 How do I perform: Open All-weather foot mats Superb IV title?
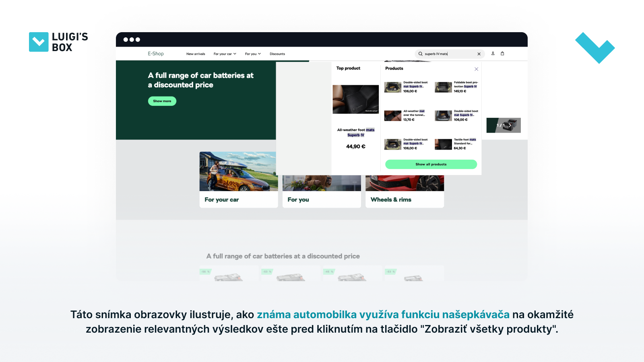coord(356,132)
